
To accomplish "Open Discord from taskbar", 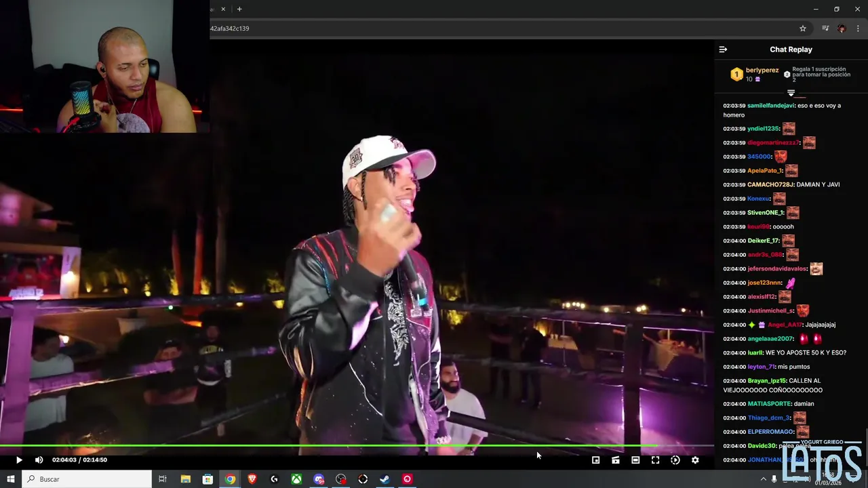I will pyautogui.click(x=319, y=479).
